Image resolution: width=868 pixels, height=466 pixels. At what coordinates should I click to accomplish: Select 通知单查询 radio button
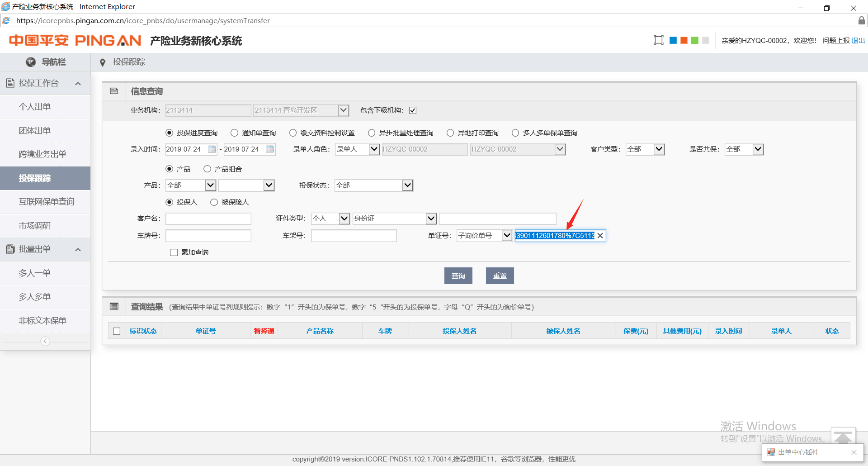[234, 133]
